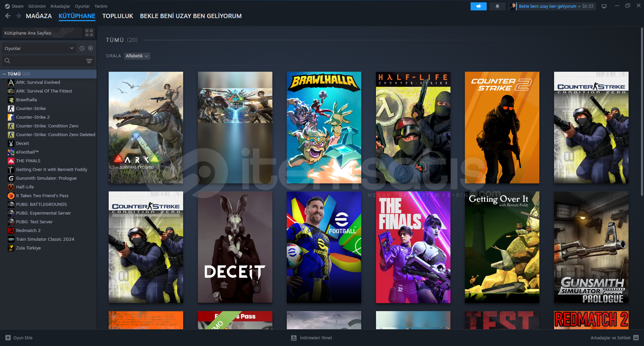The width and height of the screenshot is (644, 346).
Task: Open the Oyunlar filter dropdown
Action: [x=39, y=48]
